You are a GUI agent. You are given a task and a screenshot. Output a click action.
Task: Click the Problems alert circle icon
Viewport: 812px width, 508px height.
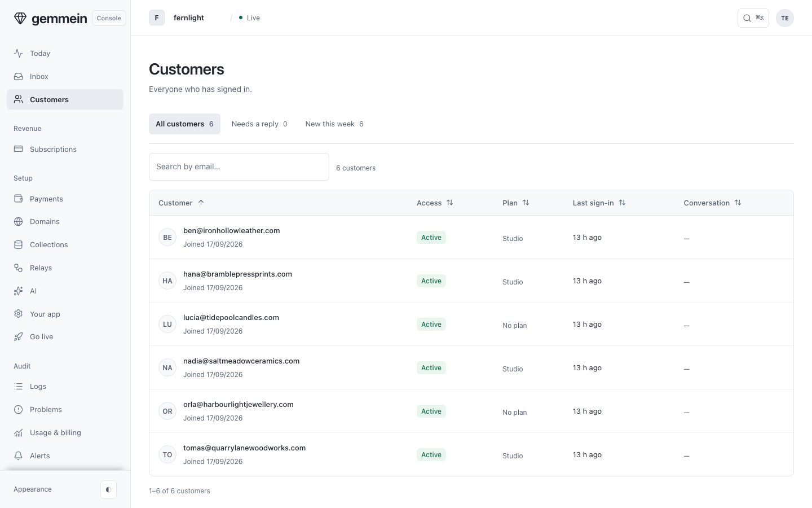pyautogui.click(x=19, y=409)
